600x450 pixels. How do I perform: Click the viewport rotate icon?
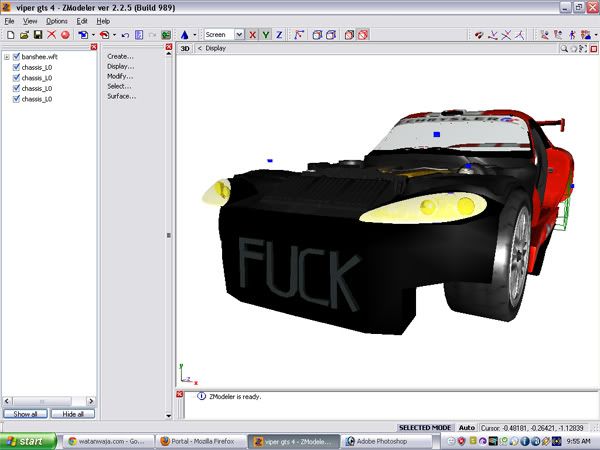[x=574, y=49]
